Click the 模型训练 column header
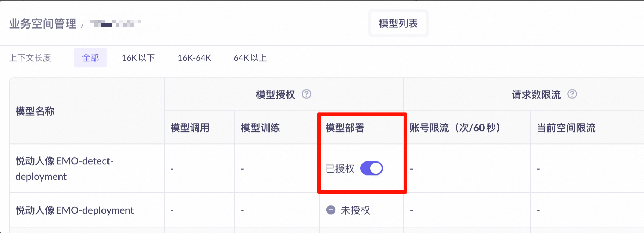Screen dimensions: 644x233 coord(260,128)
